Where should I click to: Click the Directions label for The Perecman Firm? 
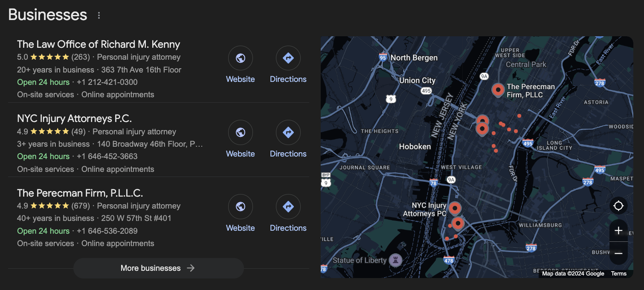288,228
